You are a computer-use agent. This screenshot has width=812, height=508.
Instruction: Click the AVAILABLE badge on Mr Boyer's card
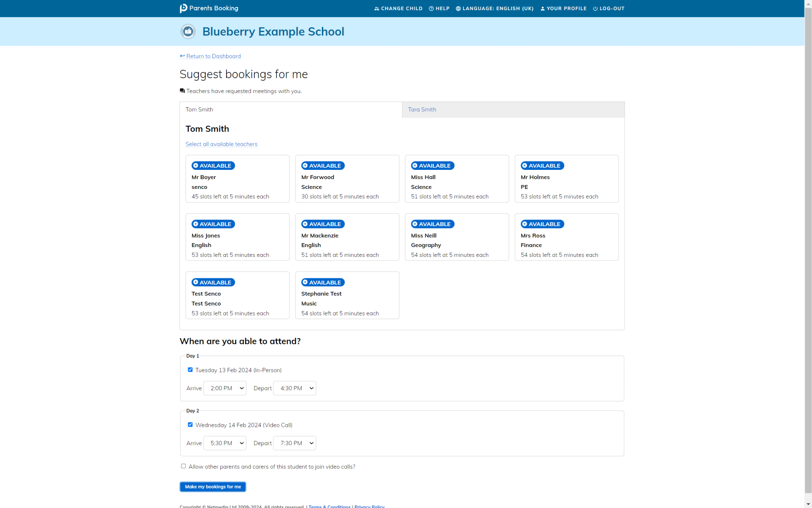pos(212,165)
